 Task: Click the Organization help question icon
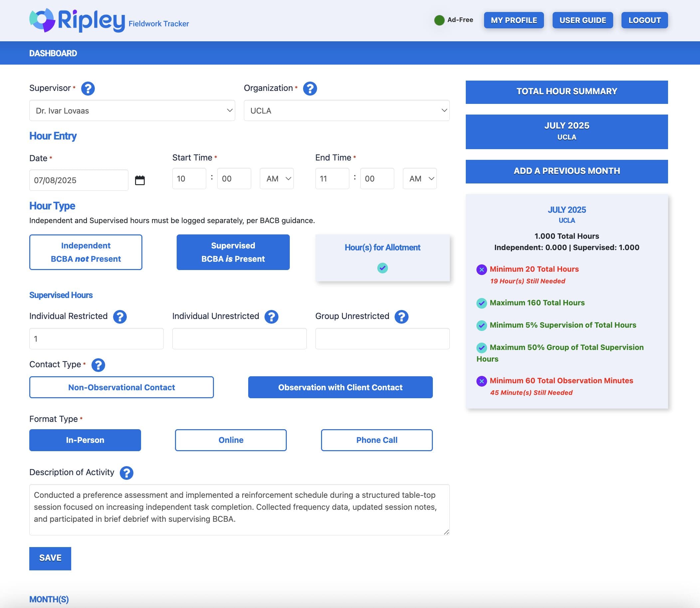coord(310,89)
